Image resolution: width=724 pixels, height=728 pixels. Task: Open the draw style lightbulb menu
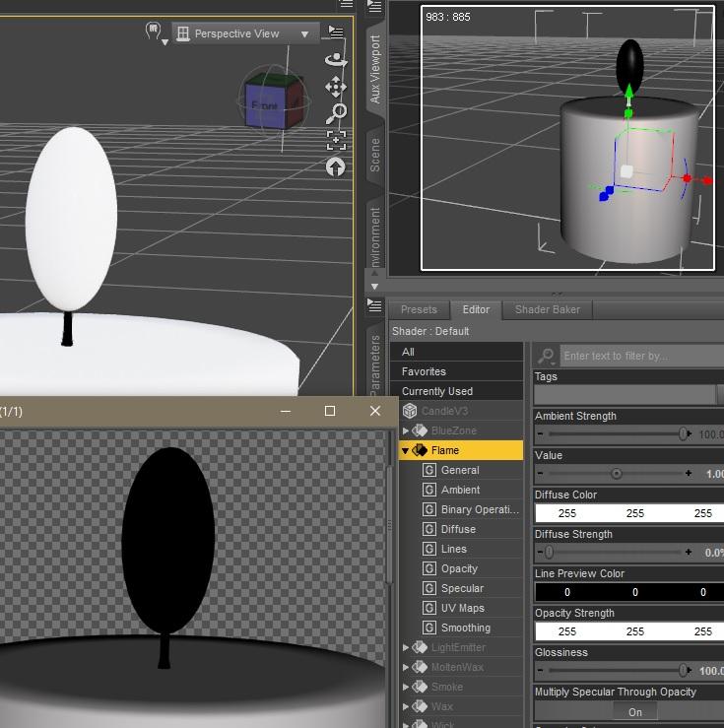[155, 33]
